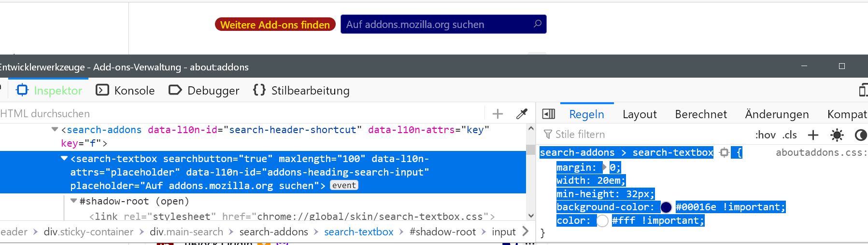Click the event badge on search-textbox
Screen dimensions: 868x245
[344, 185]
